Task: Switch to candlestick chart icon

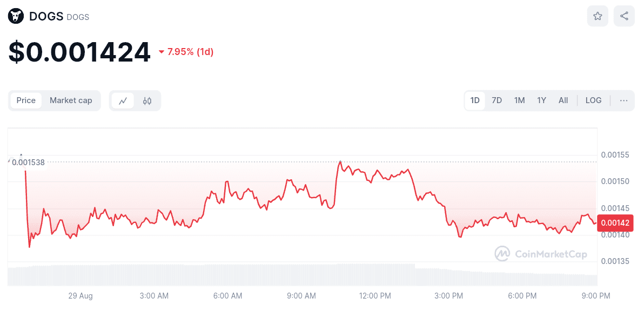Action: pos(147,101)
